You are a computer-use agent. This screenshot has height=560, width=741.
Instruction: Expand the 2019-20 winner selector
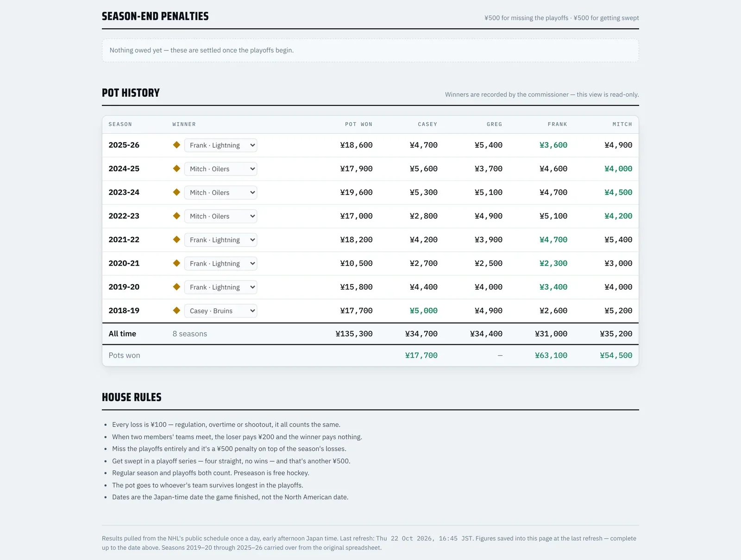[220, 287]
